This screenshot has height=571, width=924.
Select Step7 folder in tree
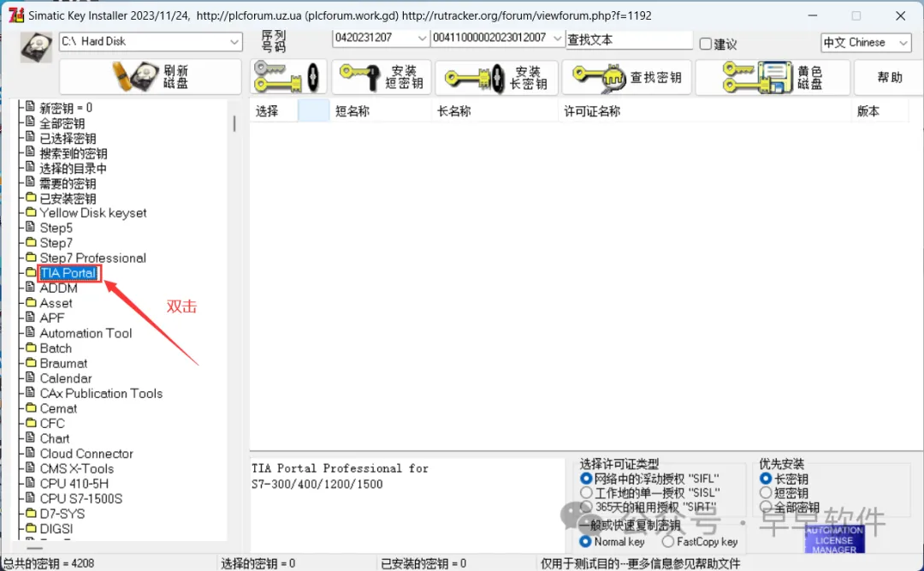[x=56, y=243]
